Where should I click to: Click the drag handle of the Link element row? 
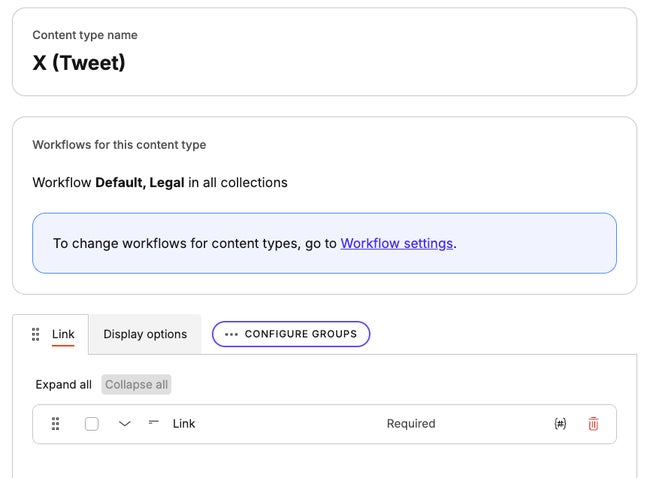(55, 424)
